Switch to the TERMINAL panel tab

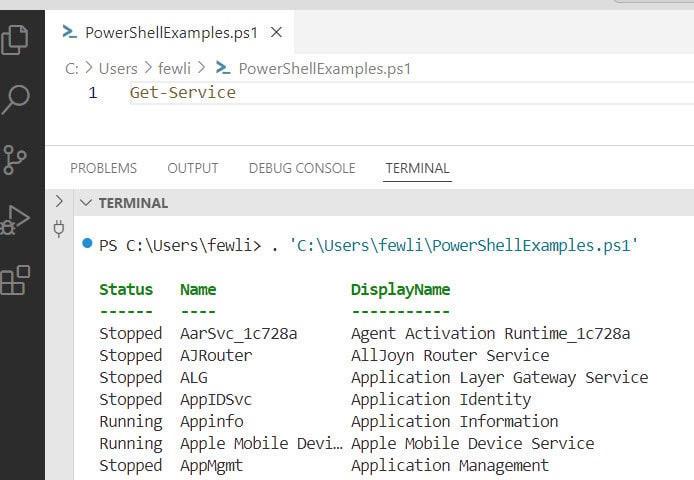click(417, 168)
